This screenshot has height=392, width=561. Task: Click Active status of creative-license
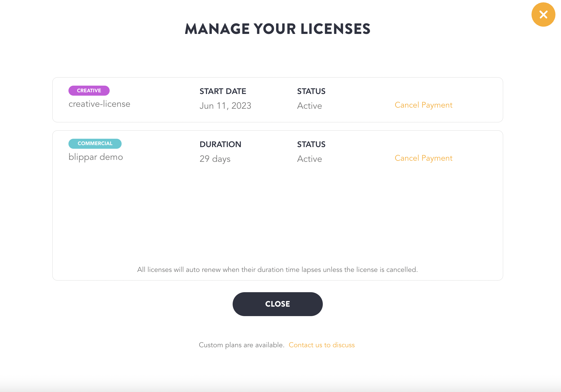click(309, 106)
